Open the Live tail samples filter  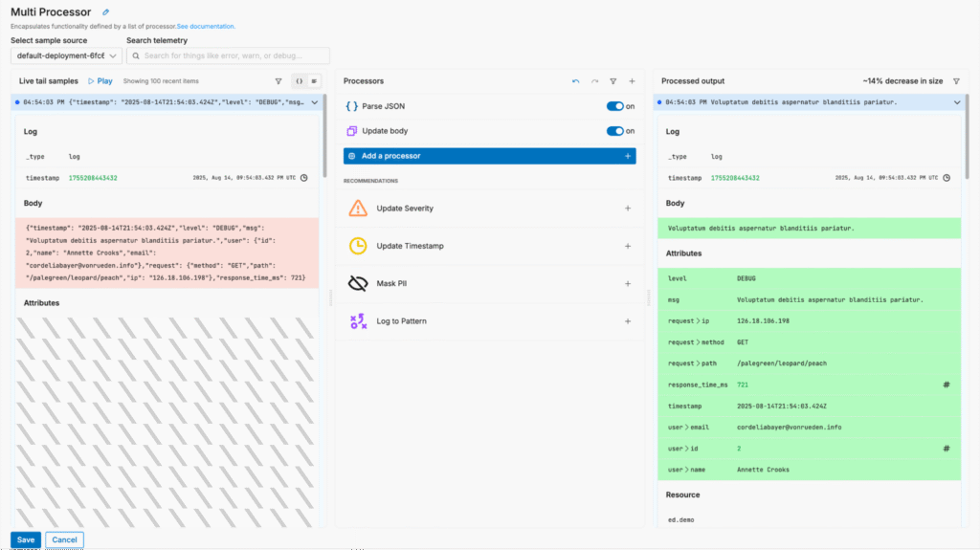tap(278, 81)
